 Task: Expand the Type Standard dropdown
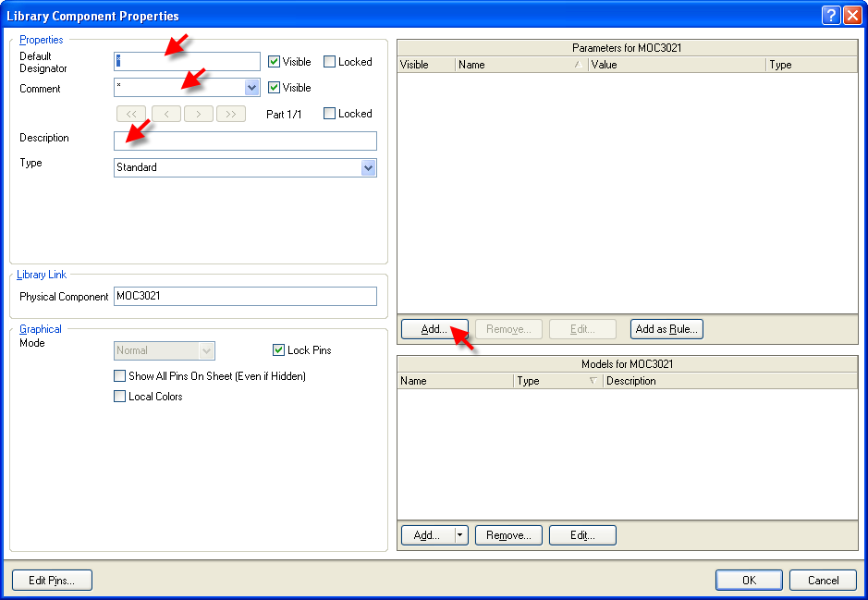(368, 168)
